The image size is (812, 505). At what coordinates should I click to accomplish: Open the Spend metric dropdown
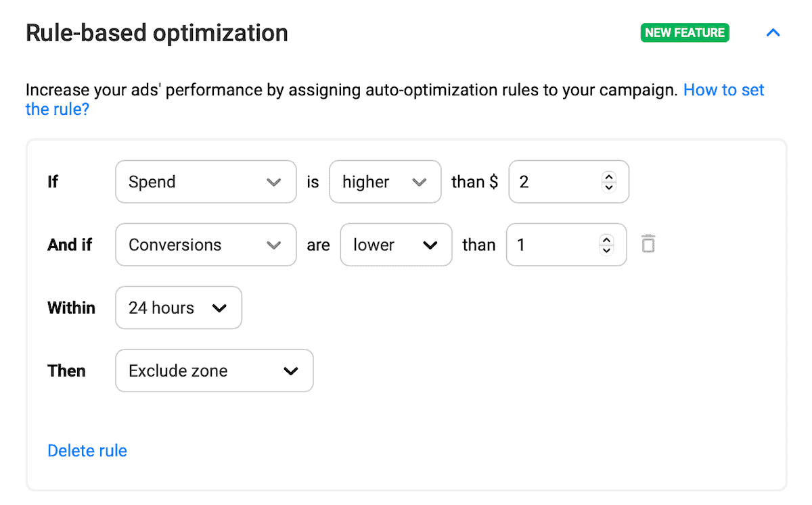tap(205, 181)
